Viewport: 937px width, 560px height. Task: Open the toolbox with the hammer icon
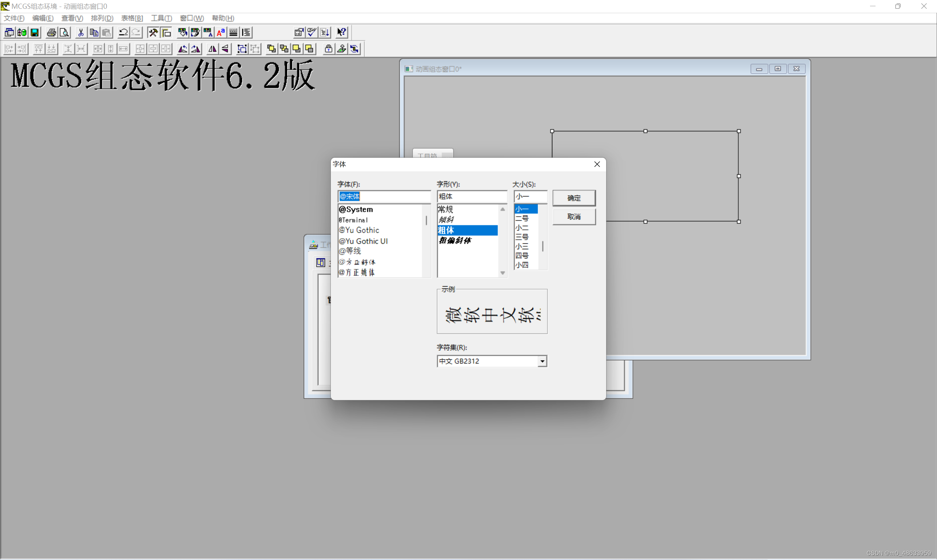(x=153, y=33)
